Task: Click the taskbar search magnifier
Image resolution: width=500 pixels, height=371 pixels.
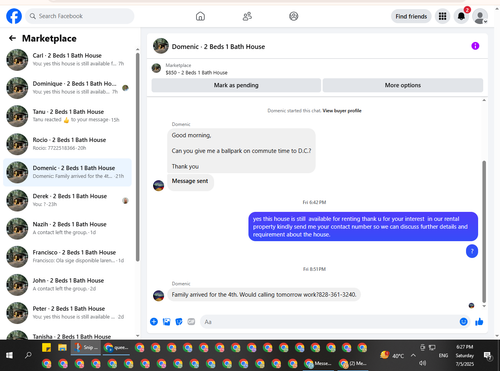Action: [x=28, y=355]
